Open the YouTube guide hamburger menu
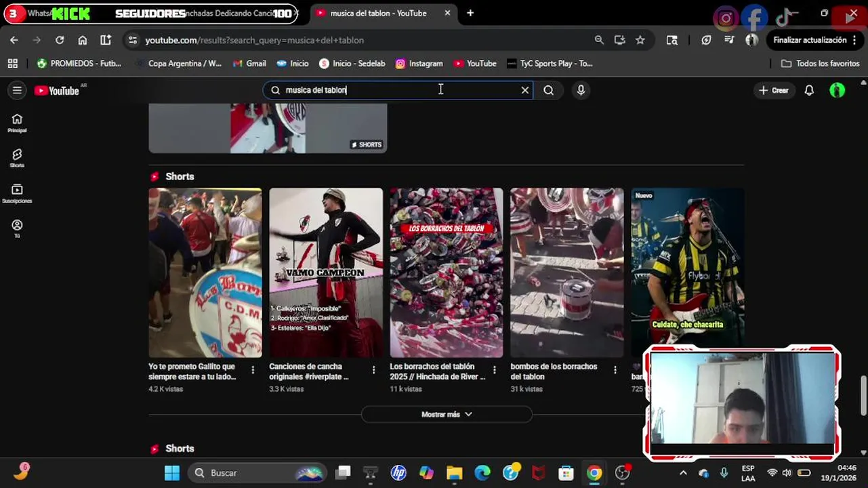The width and height of the screenshot is (868, 488). [17, 90]
